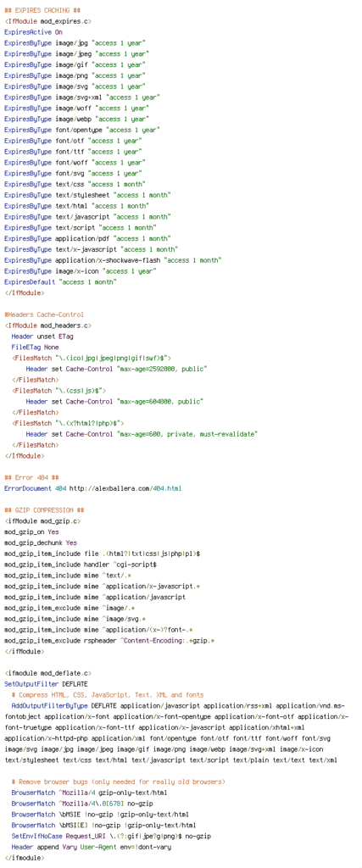Click the Remove browser bugs comment

pos(119,781)
